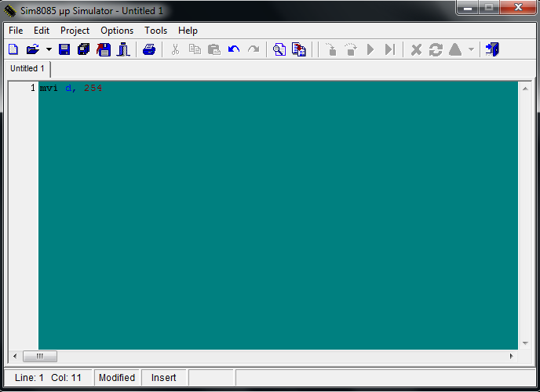
Task: Open the Help menu
Action: click(188, 31)
